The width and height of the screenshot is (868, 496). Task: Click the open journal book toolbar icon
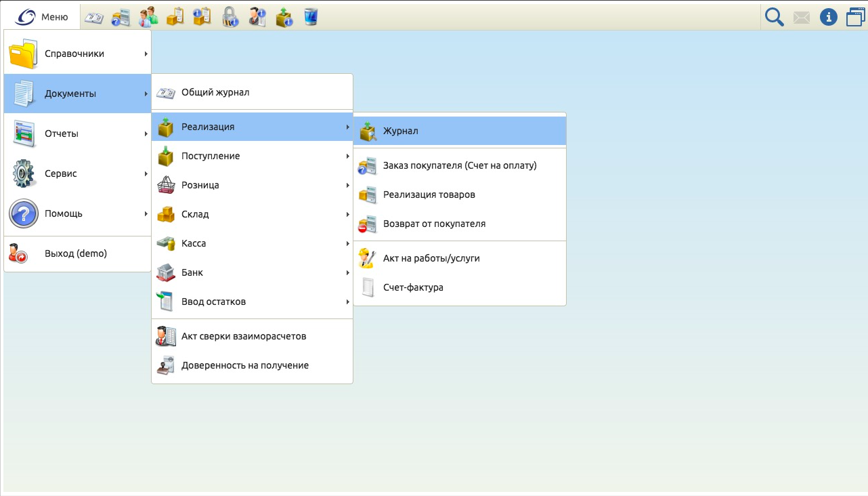coord(93,17)
